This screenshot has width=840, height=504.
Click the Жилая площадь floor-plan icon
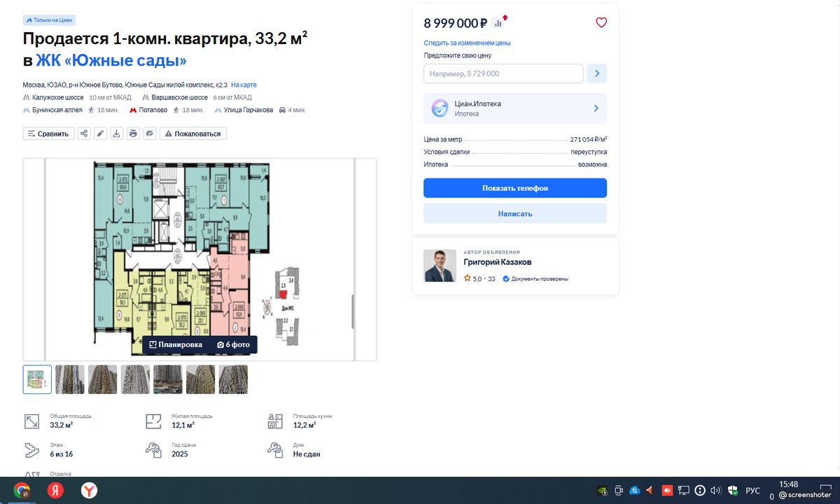[153, 421]
